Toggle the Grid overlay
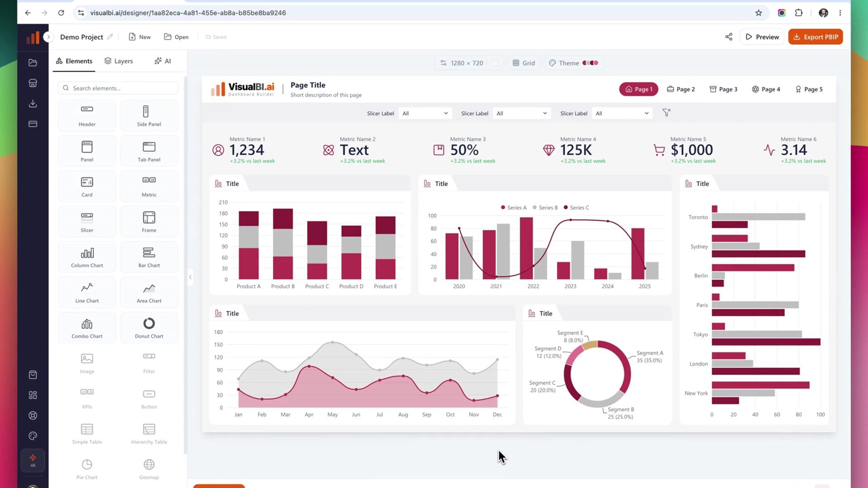The width and height of the screenshot is (868, 488). pyautogui.click(x=524, y=63)
